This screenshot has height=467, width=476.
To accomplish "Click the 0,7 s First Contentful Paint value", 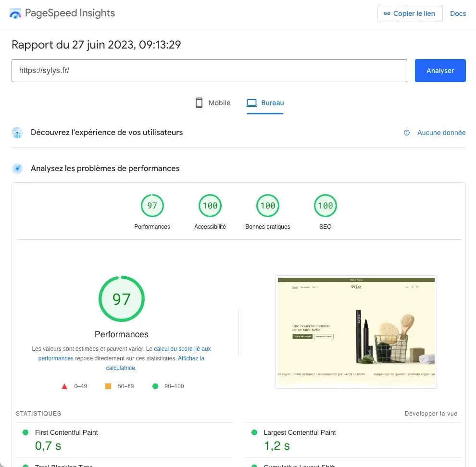I will 48,446.
